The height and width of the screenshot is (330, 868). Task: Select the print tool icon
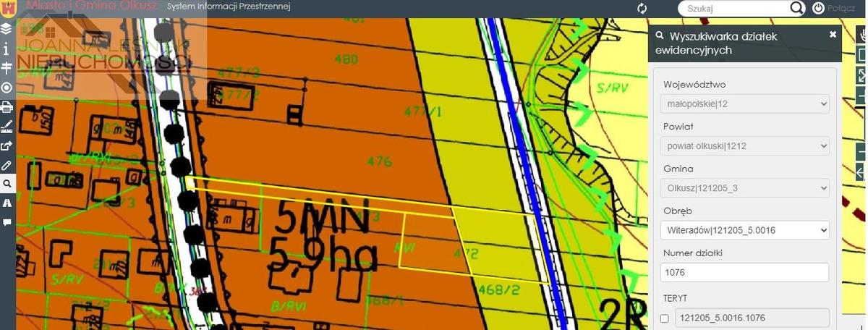click(x=7, y=107)
